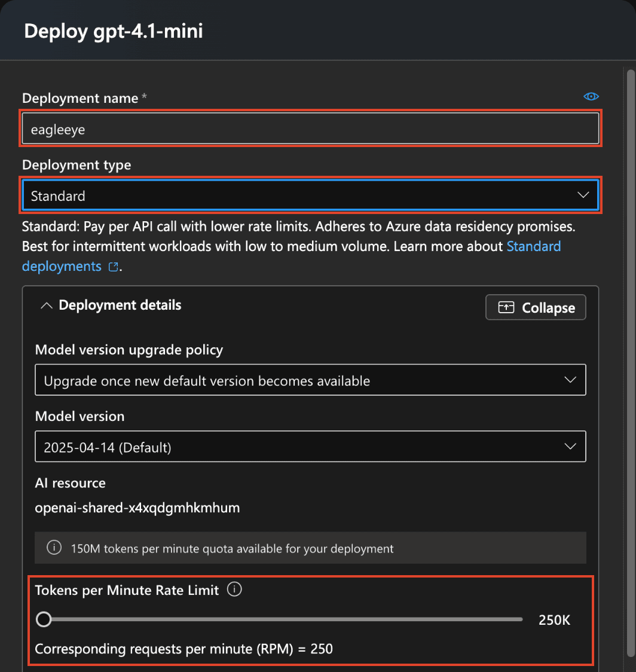Open Model version upgrade policy dropdown
Image resolution: width=636 pixels, height=672 pixels.
pos(310,380)
